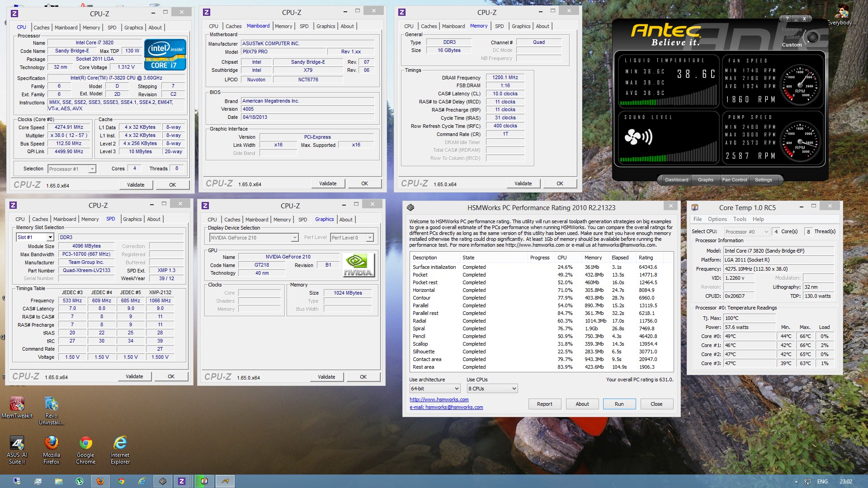Launch Revo Uninstaller desktop icon
The height and width of the screenshot is (488, 868).
coord(51,404)
